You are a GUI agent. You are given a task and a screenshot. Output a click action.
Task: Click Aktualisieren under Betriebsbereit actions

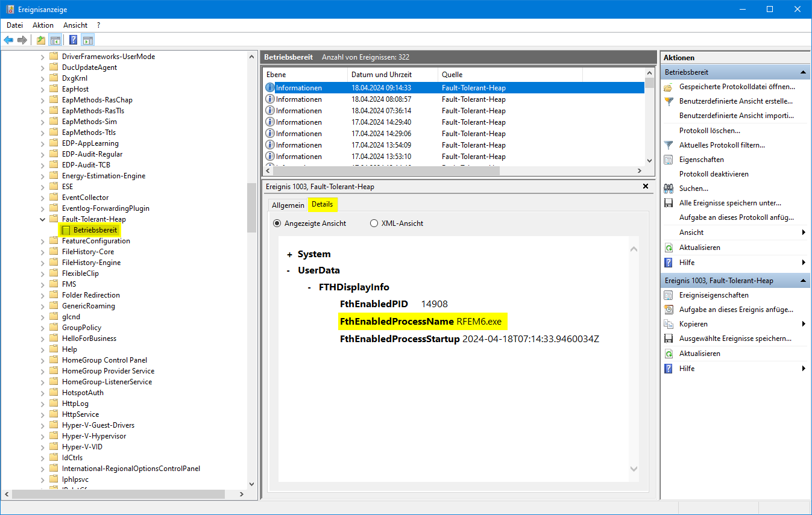coord(700,248)
